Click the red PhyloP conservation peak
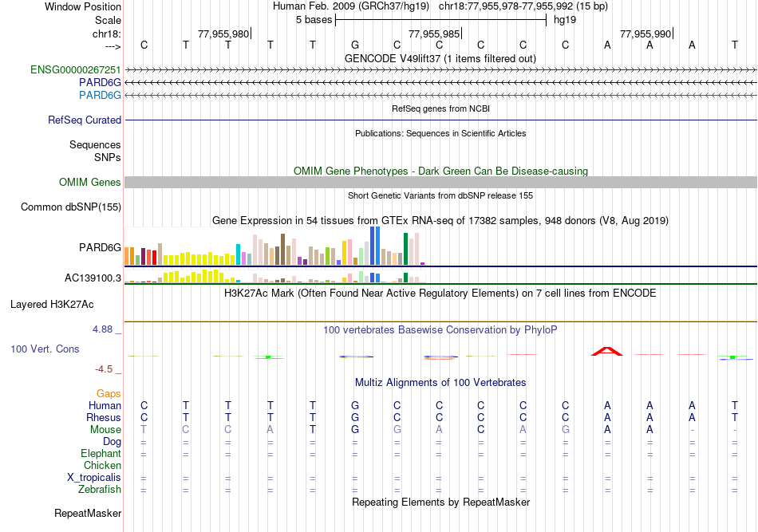Image resolution: width=758 pixels, height=532 pixels. [607, 351]
